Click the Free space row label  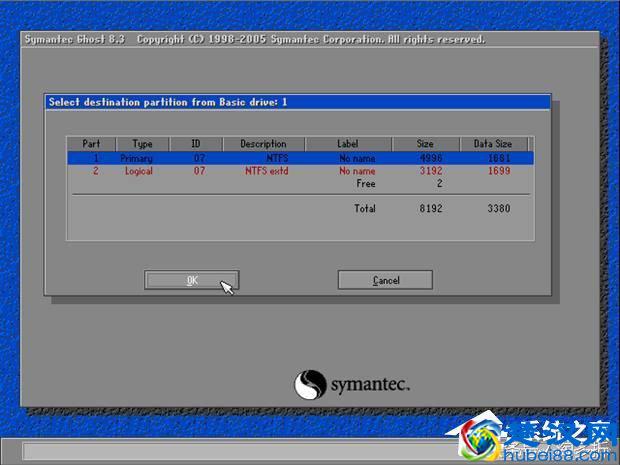click(365, 184)
